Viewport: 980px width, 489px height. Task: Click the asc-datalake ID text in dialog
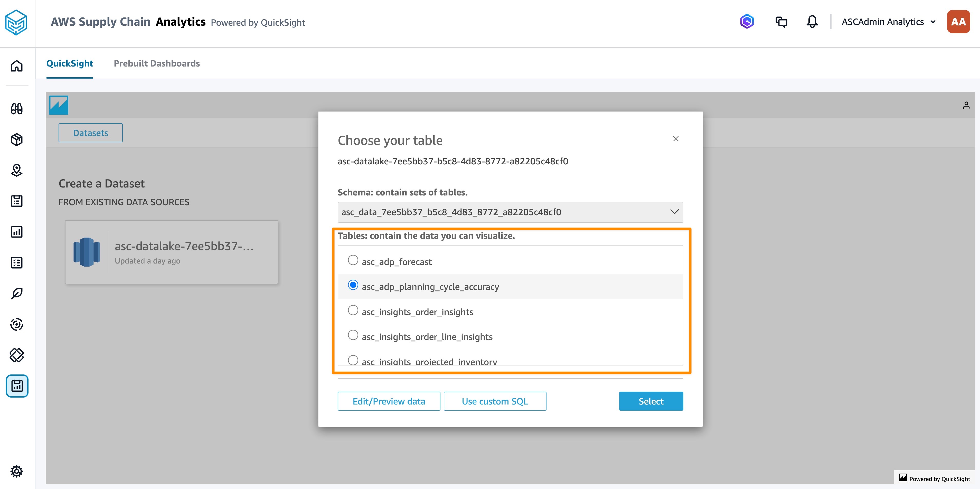[x=453, y=161]
